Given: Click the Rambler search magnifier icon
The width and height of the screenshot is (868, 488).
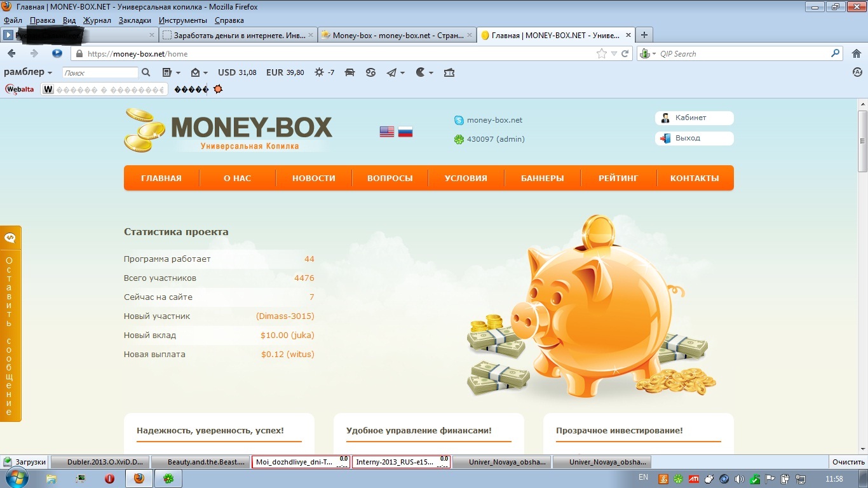Looking at the screenshot, I should tap(146, 72).
